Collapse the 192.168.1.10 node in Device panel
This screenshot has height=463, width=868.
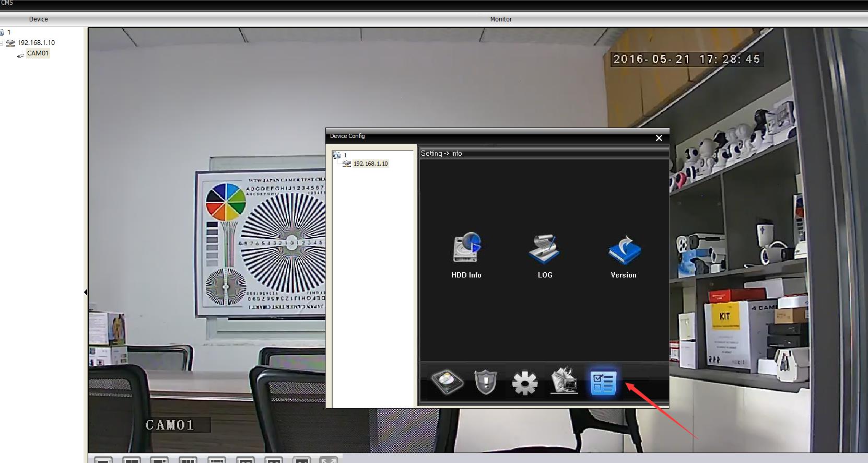click(2, 43)
